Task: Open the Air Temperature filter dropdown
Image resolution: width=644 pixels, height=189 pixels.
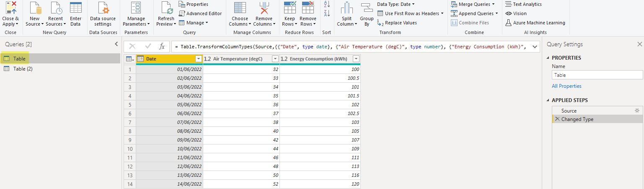Action: tap(275, 59)
